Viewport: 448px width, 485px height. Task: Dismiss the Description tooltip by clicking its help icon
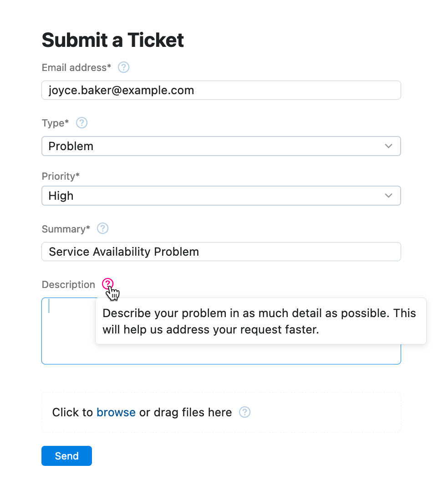107,283
